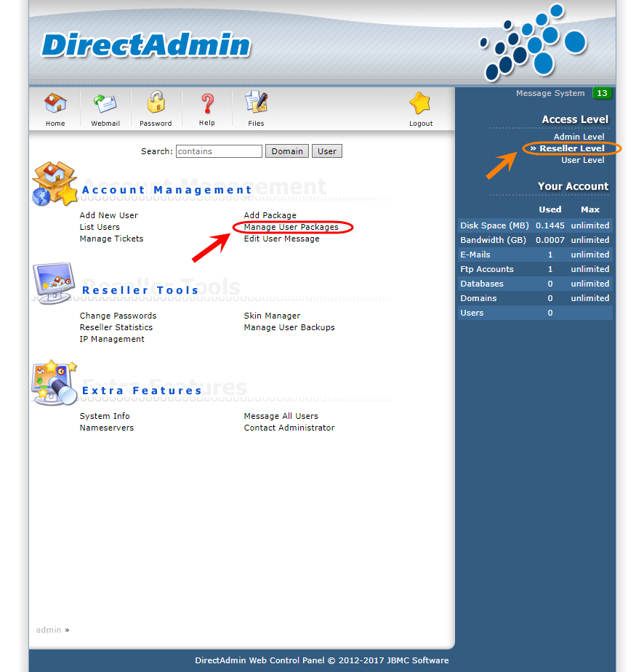Image resolution: width=644 pixels, height=672 pixels.
Task: Focus the Search text field
Action: coord(219,151)
